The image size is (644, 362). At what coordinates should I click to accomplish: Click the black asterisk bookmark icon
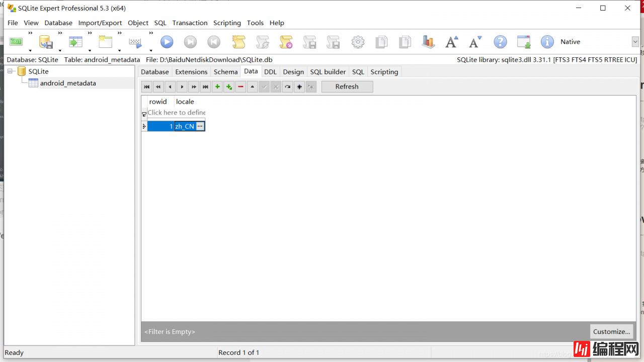299,86
